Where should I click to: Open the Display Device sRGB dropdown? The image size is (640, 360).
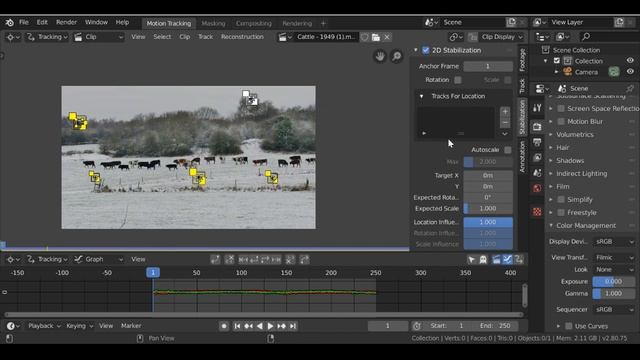tap(614, 242)
